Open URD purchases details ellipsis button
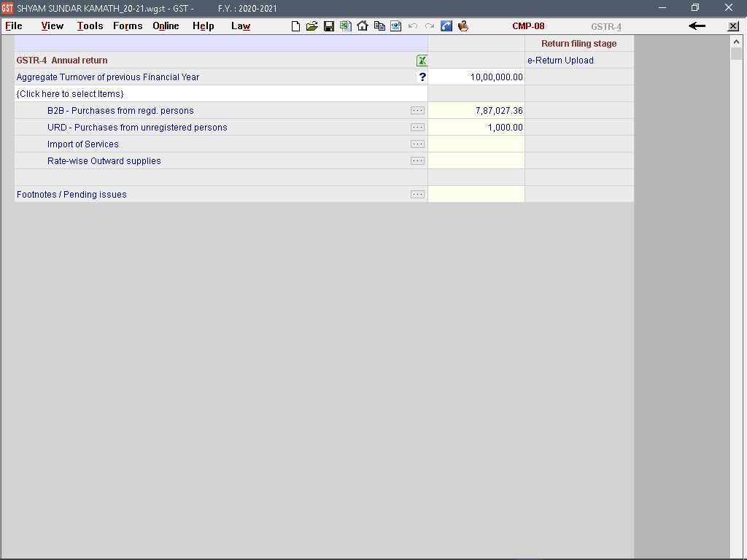 (x=417, y=128)
